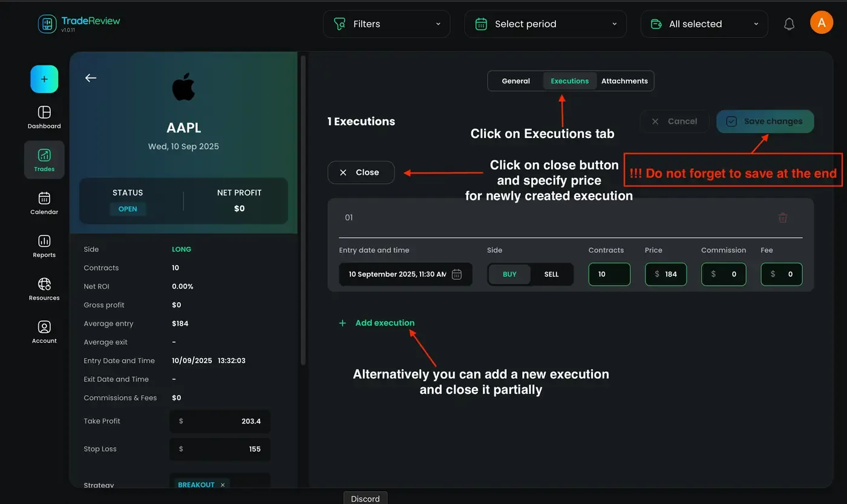847x504 pixels.
Task: Click the date Wed, 10 Sep 2025
Action: [x=184, y=146]
